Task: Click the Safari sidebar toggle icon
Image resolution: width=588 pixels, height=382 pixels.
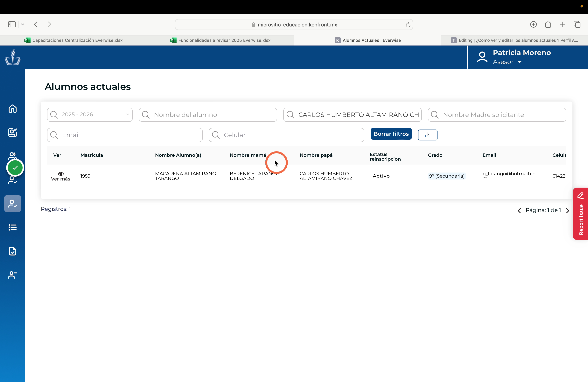Action: (12, 24)
